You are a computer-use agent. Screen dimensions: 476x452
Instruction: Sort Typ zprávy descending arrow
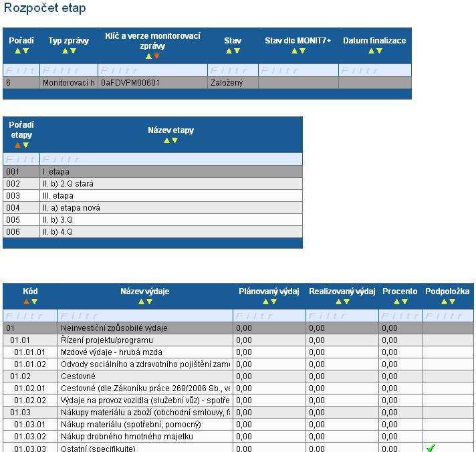(x=73, y=51)
